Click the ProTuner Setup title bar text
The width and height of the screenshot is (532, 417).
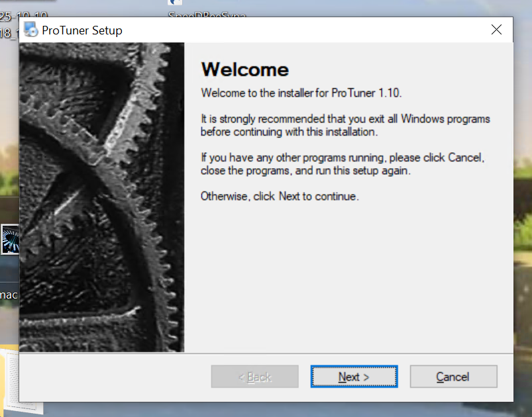point(81,30)
